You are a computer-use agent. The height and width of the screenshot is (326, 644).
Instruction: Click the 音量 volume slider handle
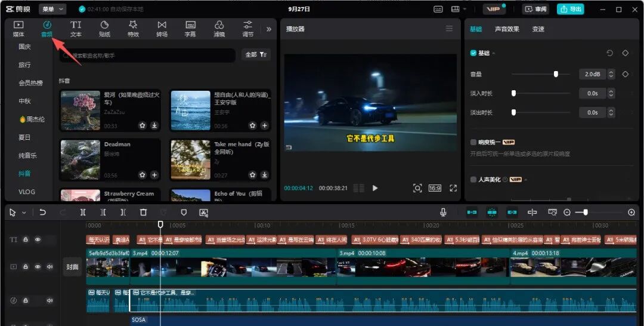(x=556, y=74)
